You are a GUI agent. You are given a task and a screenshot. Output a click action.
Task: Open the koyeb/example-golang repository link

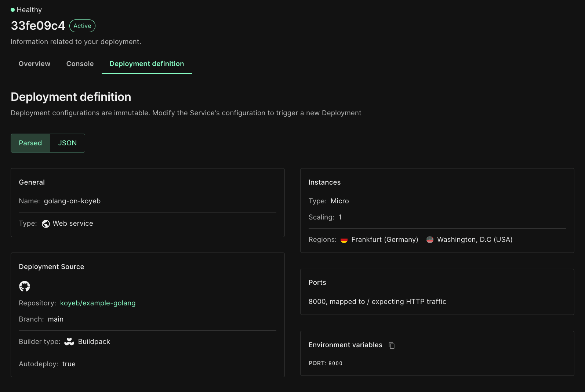[98, 303]
